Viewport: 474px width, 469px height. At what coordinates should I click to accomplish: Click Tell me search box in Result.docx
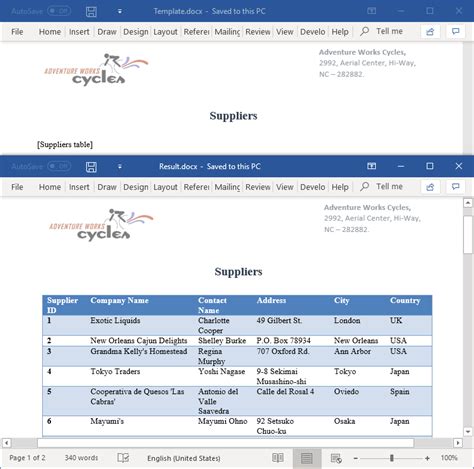coord(382,187)
